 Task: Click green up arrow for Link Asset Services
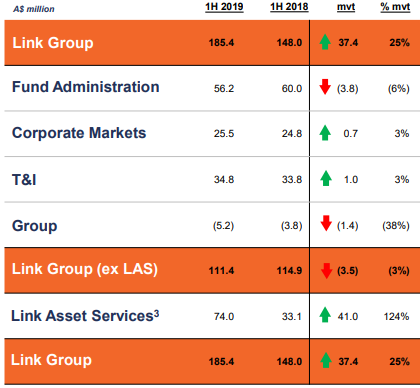pyautogui.click(x=325, y=315)
